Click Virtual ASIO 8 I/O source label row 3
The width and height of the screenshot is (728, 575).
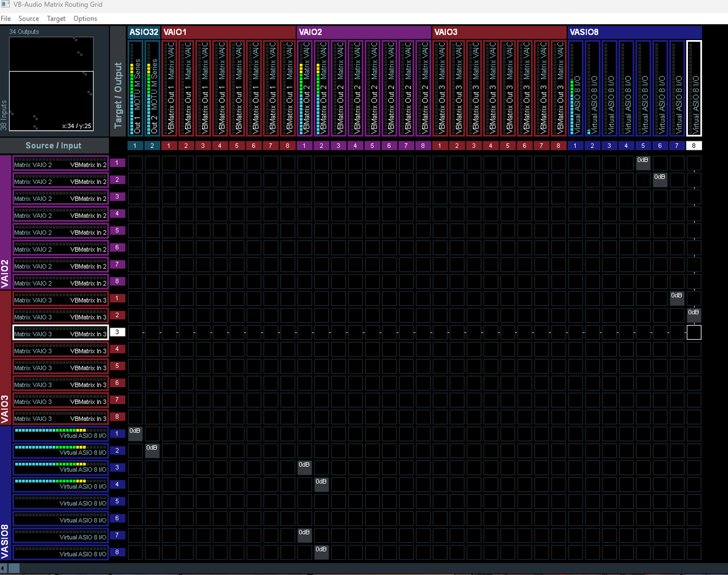[60, 468]
